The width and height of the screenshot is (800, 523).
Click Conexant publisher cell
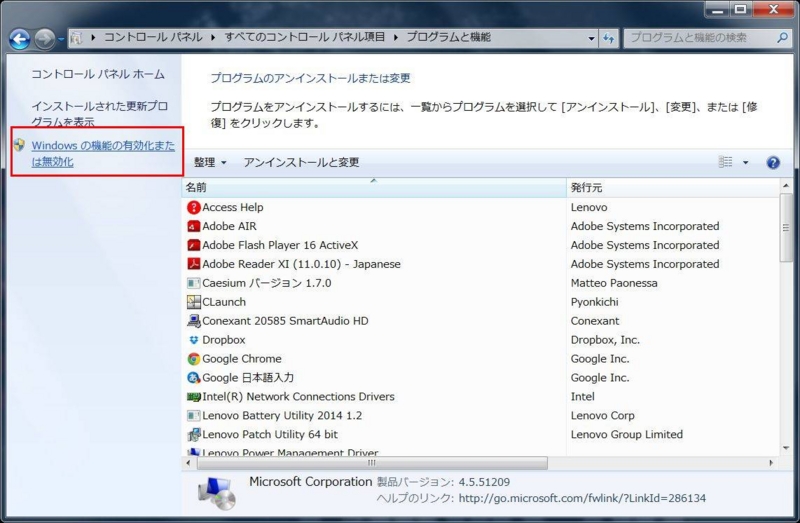point(595,321)
